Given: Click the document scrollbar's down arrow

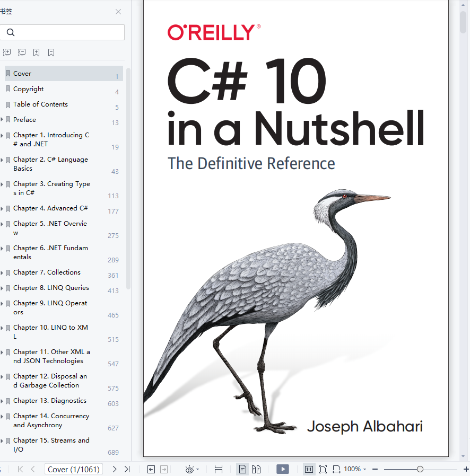Looking at the screenshot, I should pyautogui.click(x=463, y=456).
